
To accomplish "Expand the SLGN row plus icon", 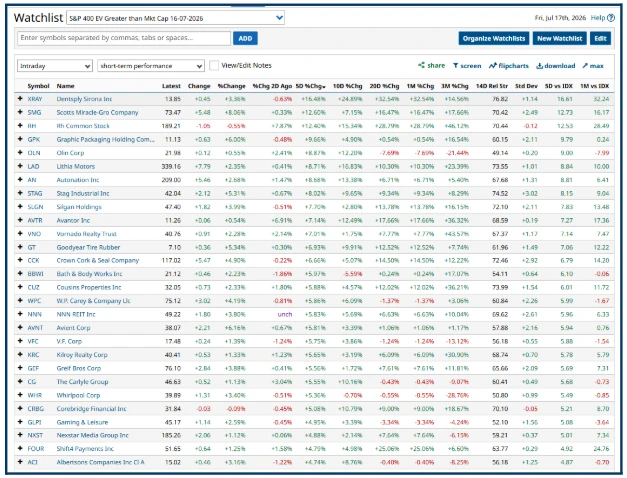I will [x=20, y=206].
